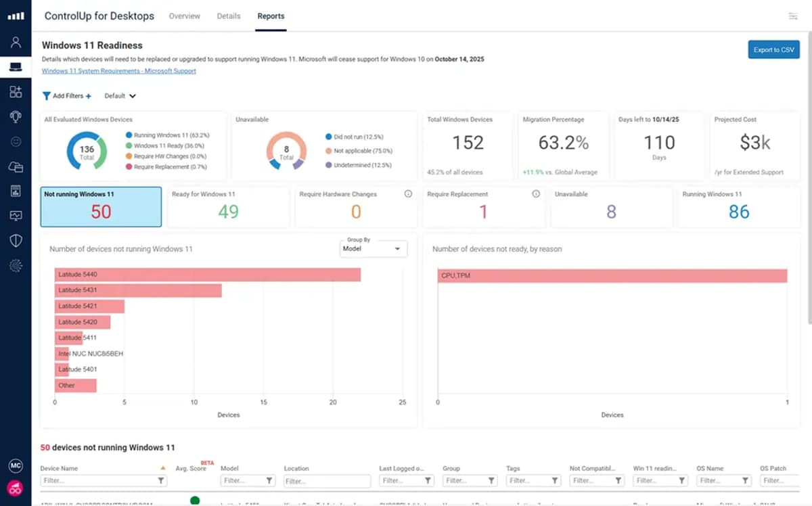Open the Group By Model dropdown
Image resolution: width=812 pixels, height=506 pixels.
click(374, 249)
